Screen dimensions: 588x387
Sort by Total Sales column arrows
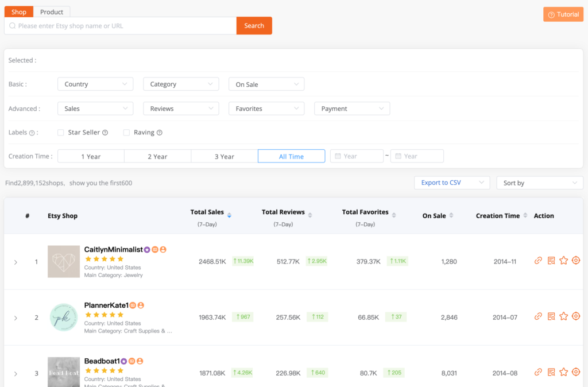point(229,215)
